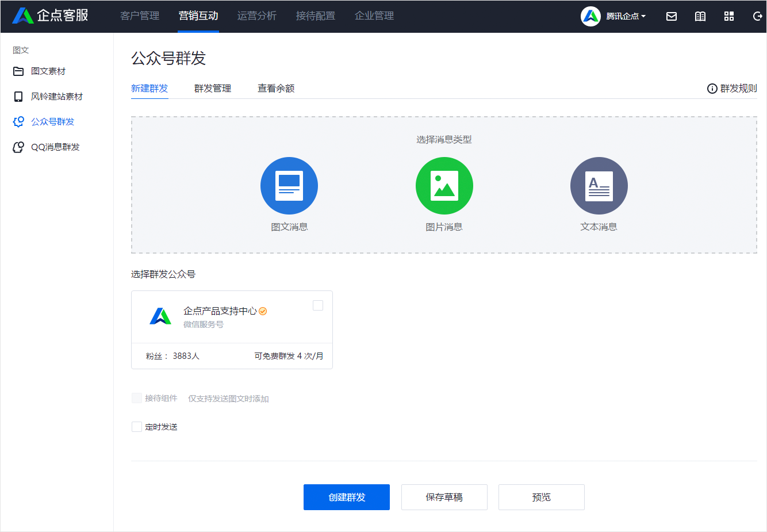Click the 企点客服 logo icon

23,16
